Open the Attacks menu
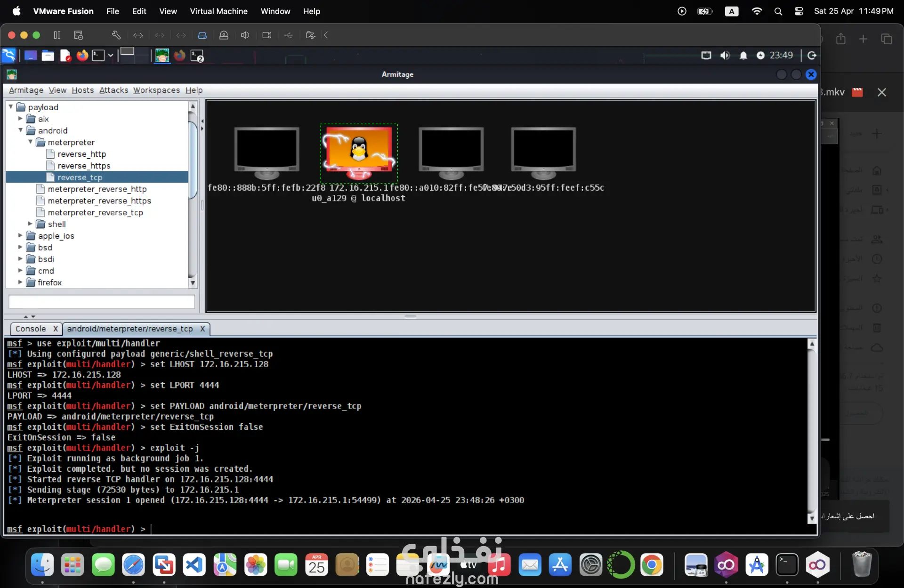 (x=113, y=90)
